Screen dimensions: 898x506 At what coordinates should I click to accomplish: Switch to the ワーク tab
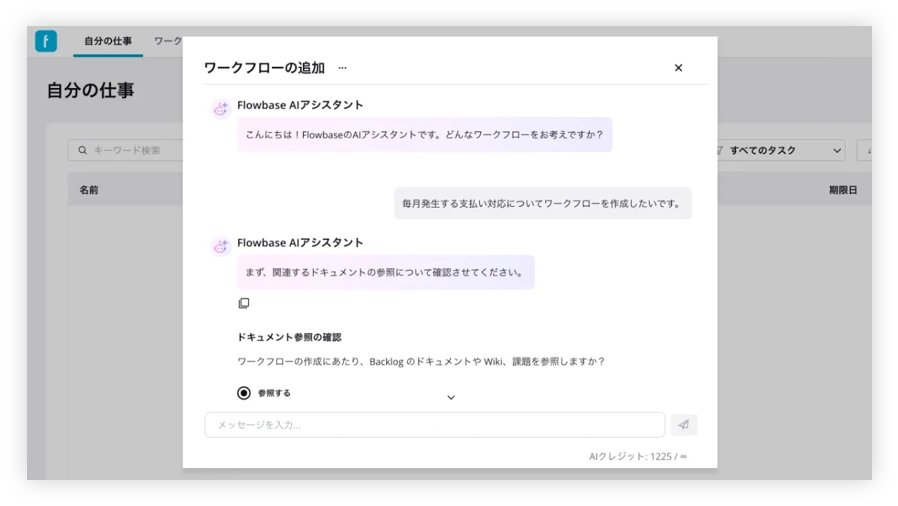click(x=168, y=41)
